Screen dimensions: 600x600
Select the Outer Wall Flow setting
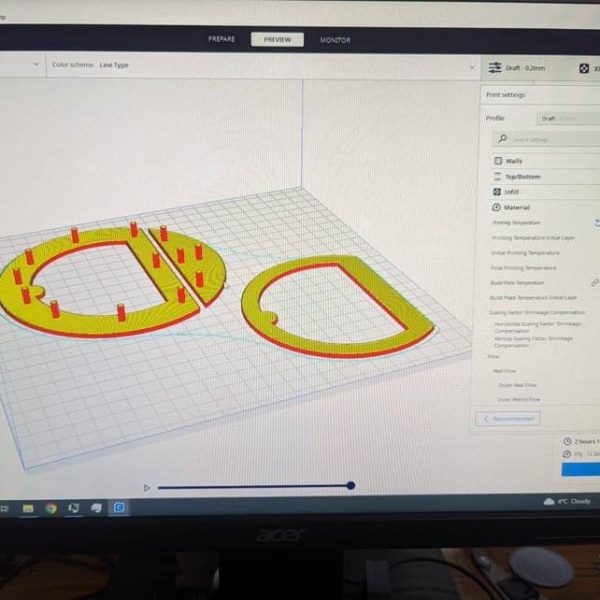click(x=517, y=385)
